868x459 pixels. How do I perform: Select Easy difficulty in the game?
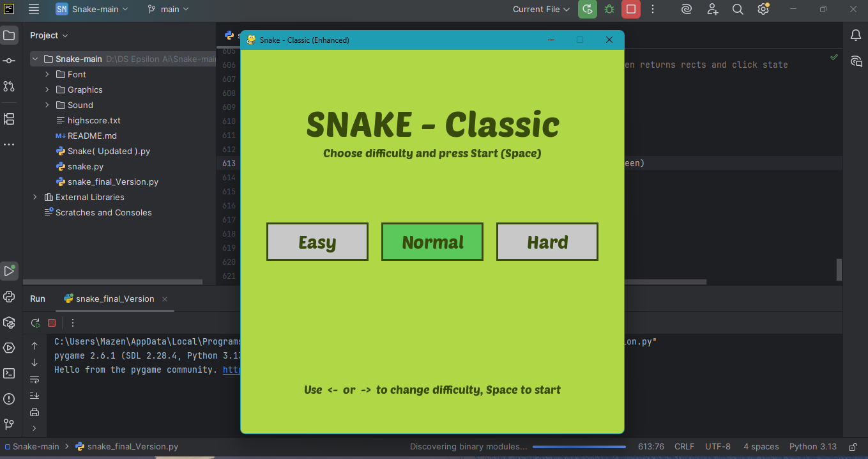[317, 242]
